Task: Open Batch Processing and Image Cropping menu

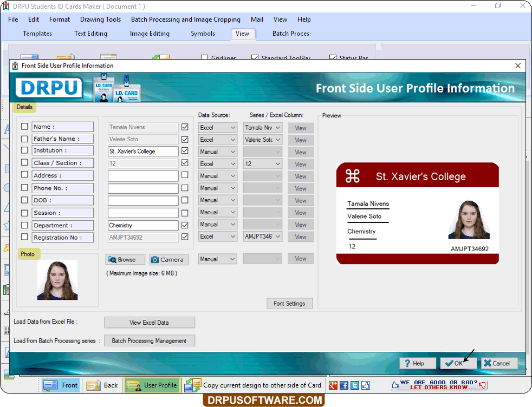Action: (x=186, y=19)
